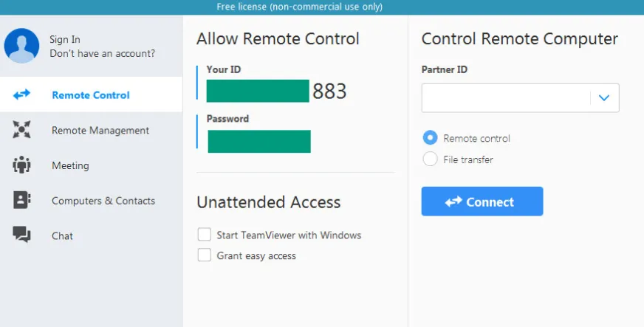The image size is (644, 327).
Task: Open the Remote Control section
Action: [91, 94]
